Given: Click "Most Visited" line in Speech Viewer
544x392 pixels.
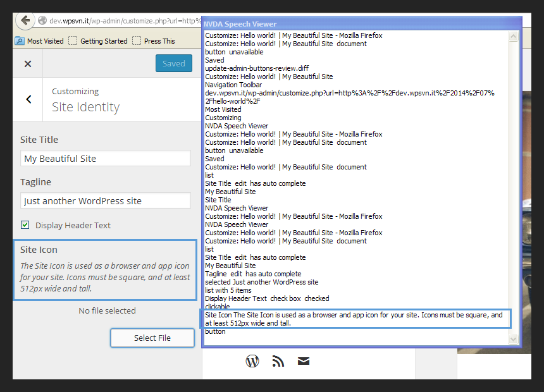Looking at the screenshot, I should 223,109.
